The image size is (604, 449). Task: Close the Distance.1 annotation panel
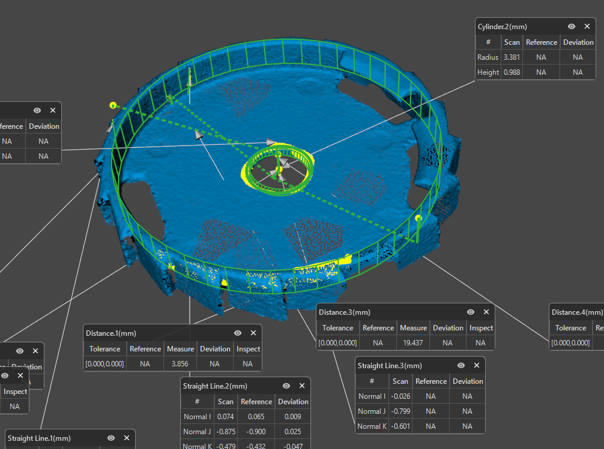[253, 333]
